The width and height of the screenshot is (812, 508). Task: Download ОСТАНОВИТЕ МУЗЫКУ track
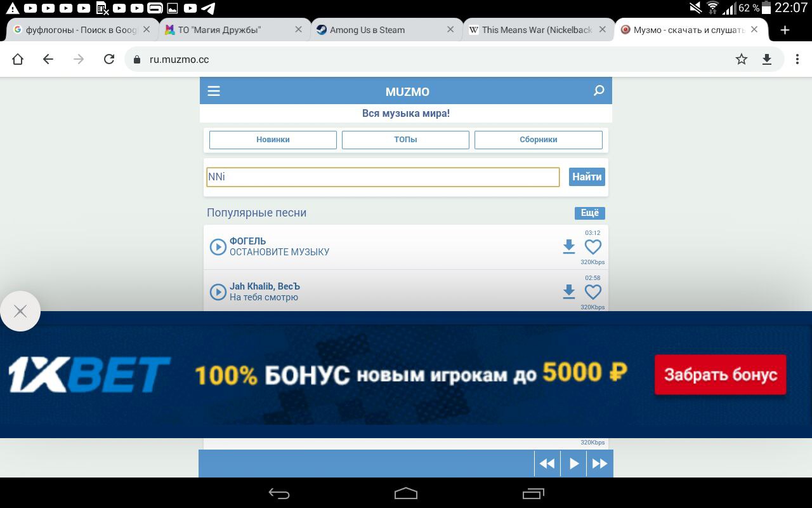pos(569,247)
